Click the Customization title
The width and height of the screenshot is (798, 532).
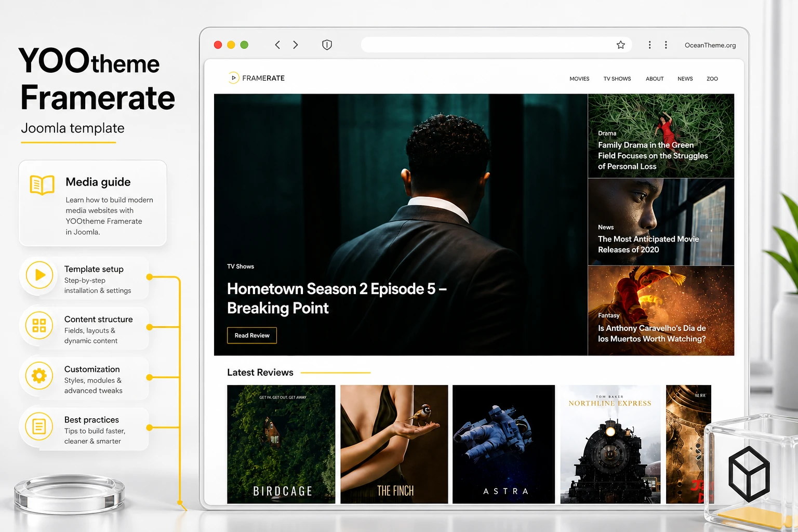(92, 369)
